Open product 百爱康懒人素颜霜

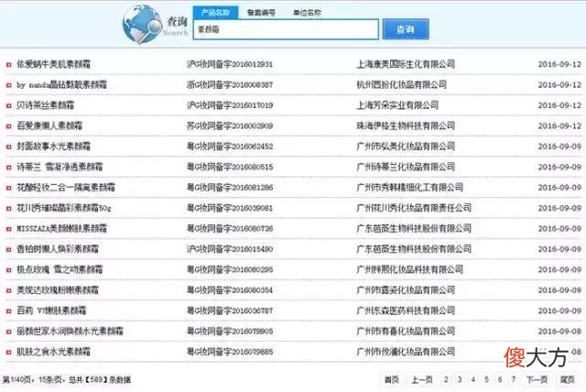click(x=49, y=125)
